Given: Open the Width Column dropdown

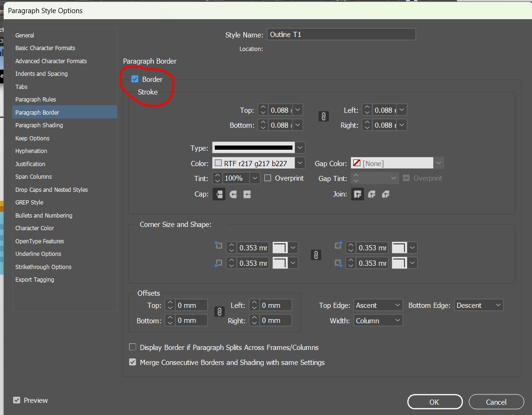Looking at the screenshot, I should click(x=378, y=320).
